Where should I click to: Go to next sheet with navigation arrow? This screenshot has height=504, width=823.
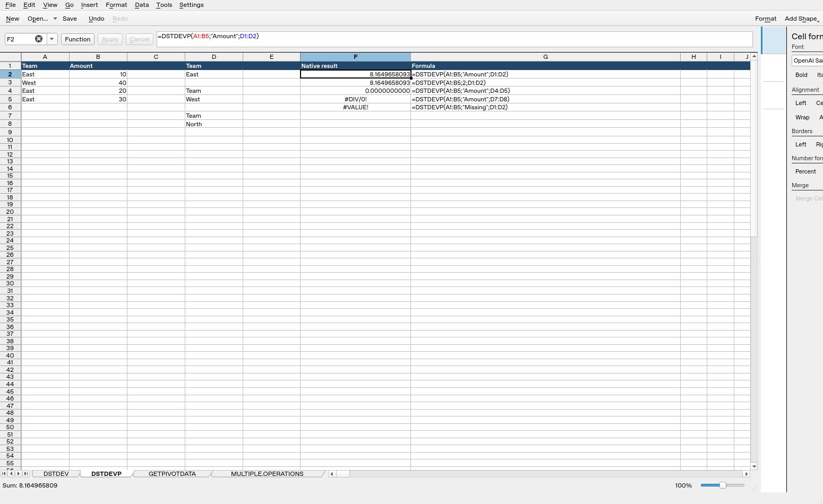tap(19, 474)
